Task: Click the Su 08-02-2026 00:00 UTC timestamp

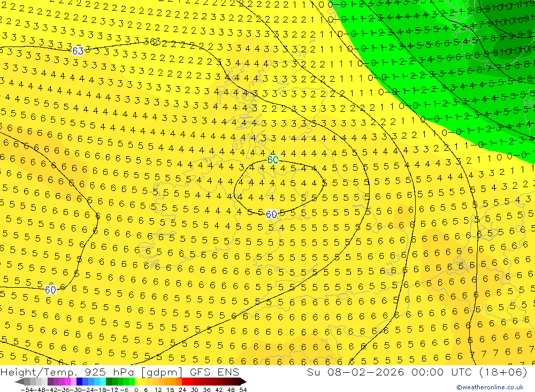Action: click(x=417, y=372)
